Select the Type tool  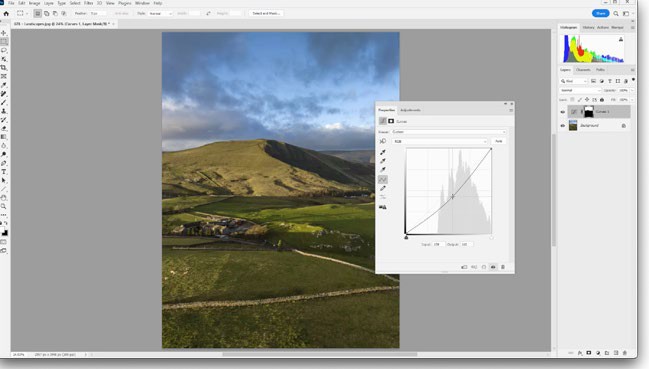click(4, 172)
